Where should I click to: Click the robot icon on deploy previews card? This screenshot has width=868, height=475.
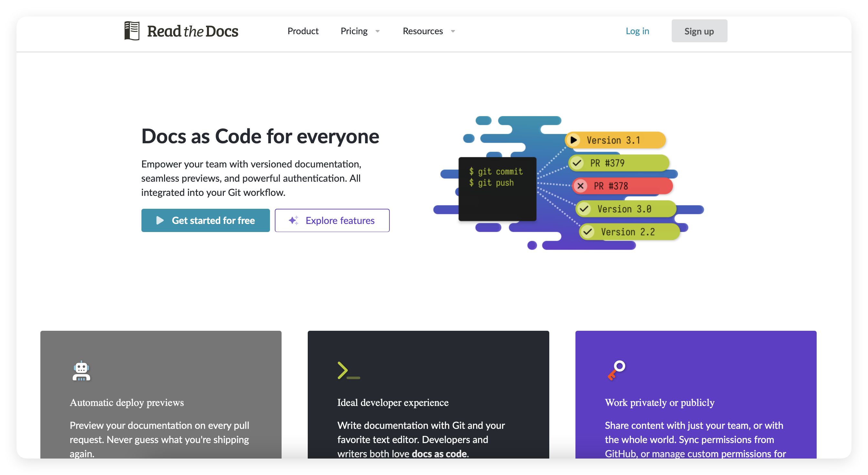point(81,371)
